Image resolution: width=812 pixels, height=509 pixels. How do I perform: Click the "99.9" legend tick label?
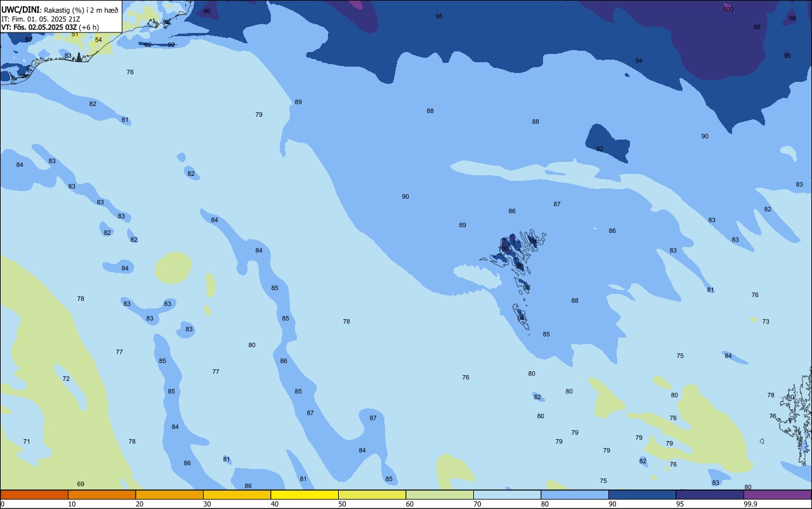tap(750, 504)
